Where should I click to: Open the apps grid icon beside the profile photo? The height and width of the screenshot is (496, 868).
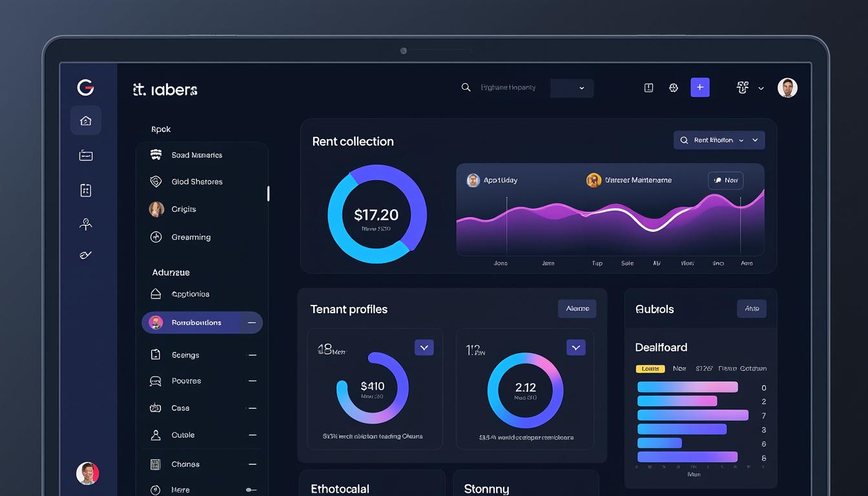coord(743,88)
